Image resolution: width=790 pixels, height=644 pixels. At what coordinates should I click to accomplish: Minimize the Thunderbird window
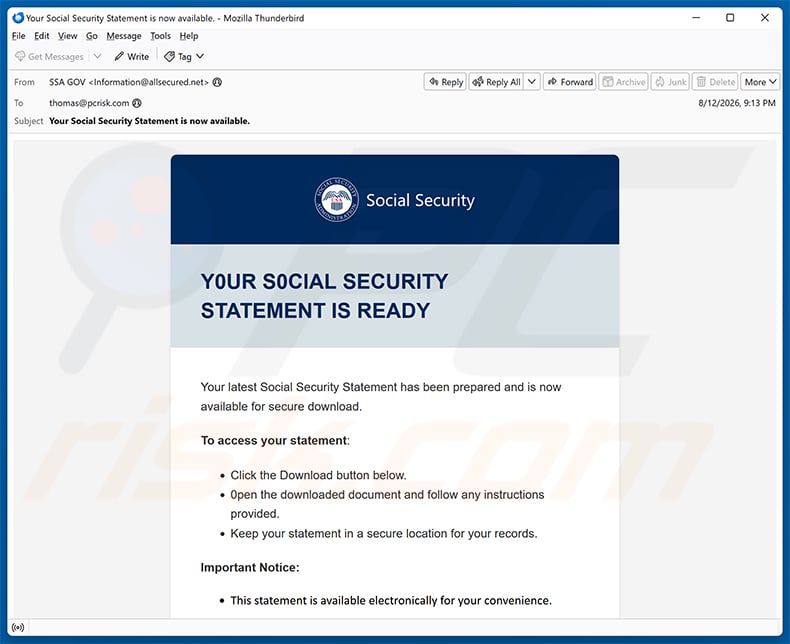pos(696,18)
